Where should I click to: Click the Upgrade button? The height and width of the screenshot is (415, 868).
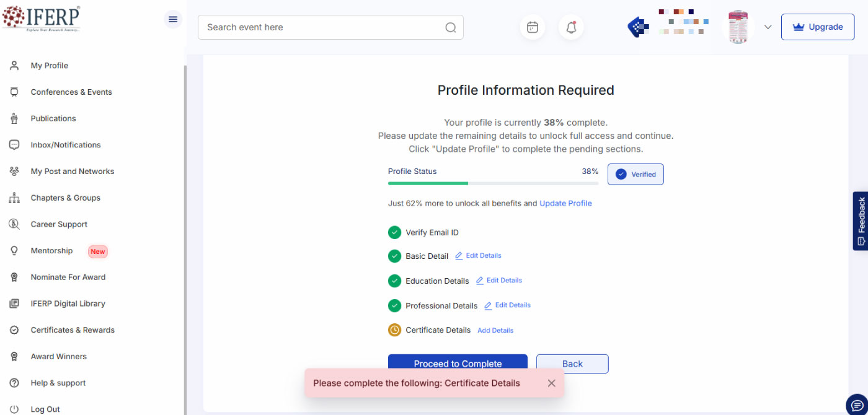pos(818,27)
